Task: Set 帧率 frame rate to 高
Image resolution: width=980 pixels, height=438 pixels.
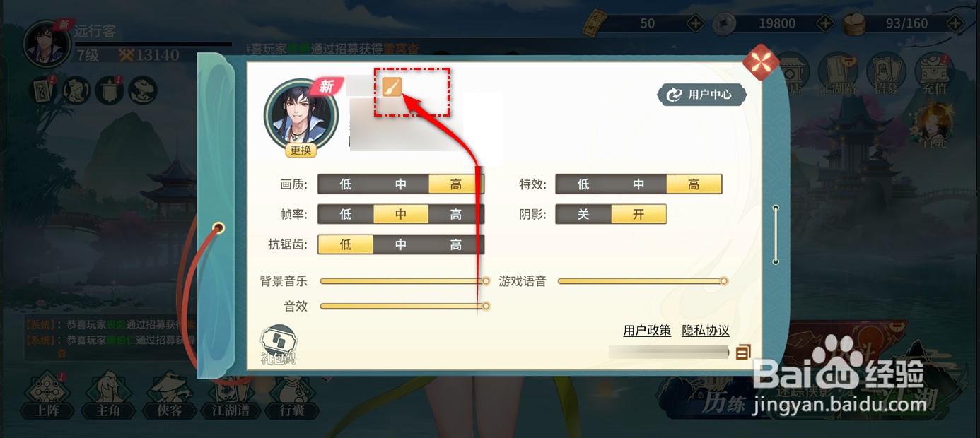Action: [x=456, y=214]
